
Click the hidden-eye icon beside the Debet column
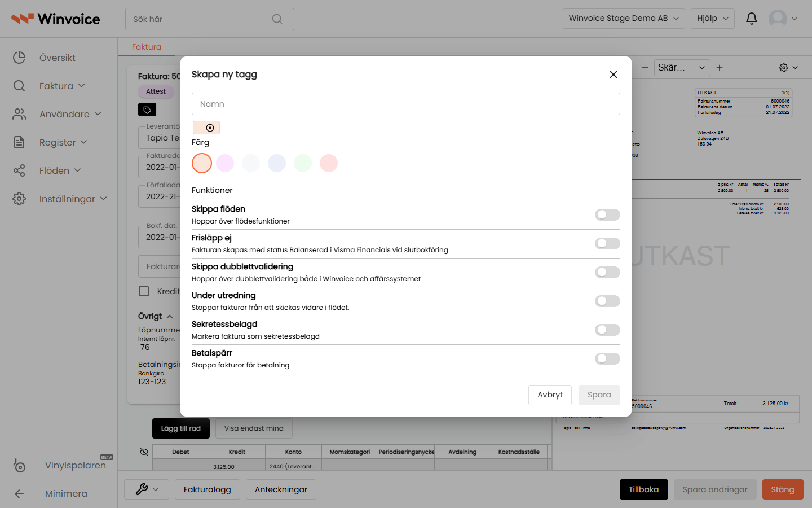(x=144, y=452)
